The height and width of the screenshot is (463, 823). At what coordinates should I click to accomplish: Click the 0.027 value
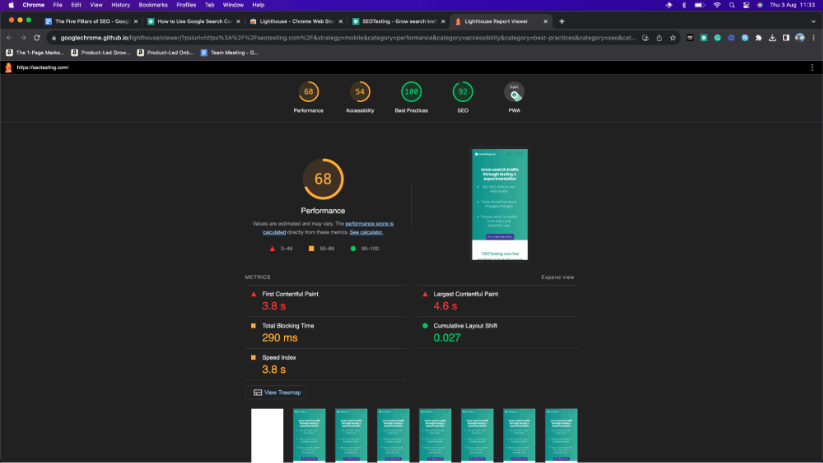pyautogui.click(x=447, y=338)
